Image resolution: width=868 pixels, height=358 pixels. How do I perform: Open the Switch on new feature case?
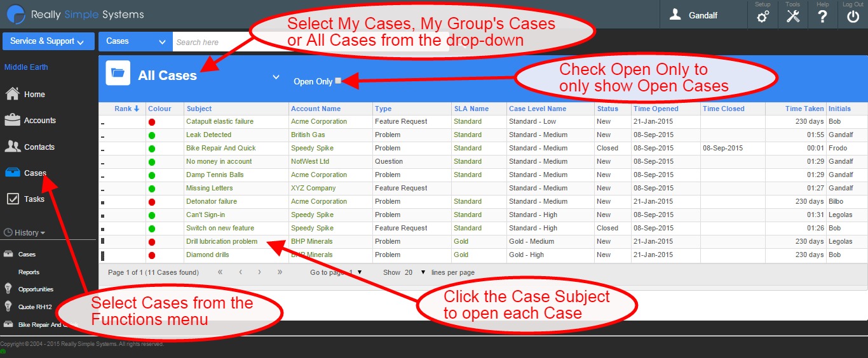tap(220, 228)
